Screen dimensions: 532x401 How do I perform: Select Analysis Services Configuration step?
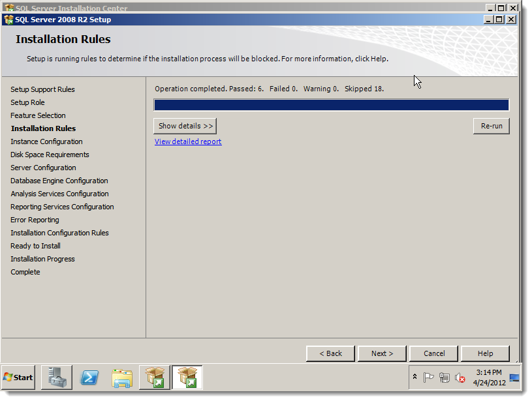[x=59, y=194]
